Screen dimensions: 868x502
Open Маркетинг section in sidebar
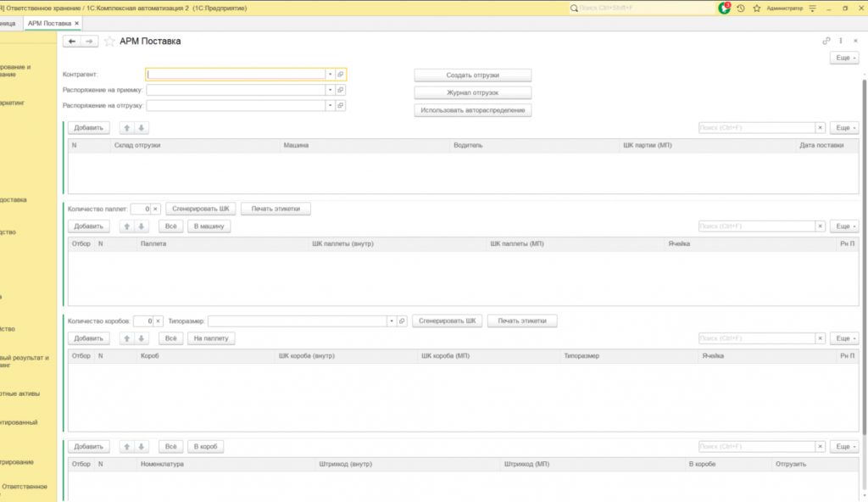pyautogui.click(x=12, y=103)
